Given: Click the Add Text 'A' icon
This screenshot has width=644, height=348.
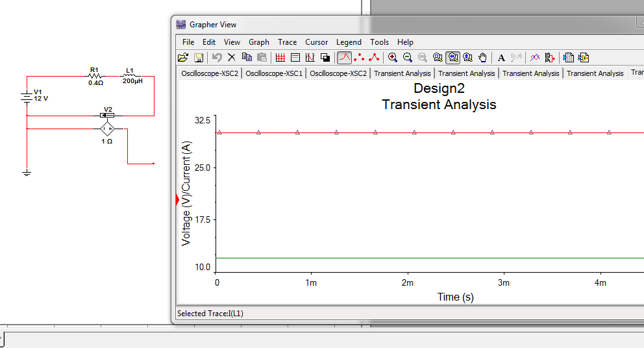Looking at the screenshot, I should 501,58.
